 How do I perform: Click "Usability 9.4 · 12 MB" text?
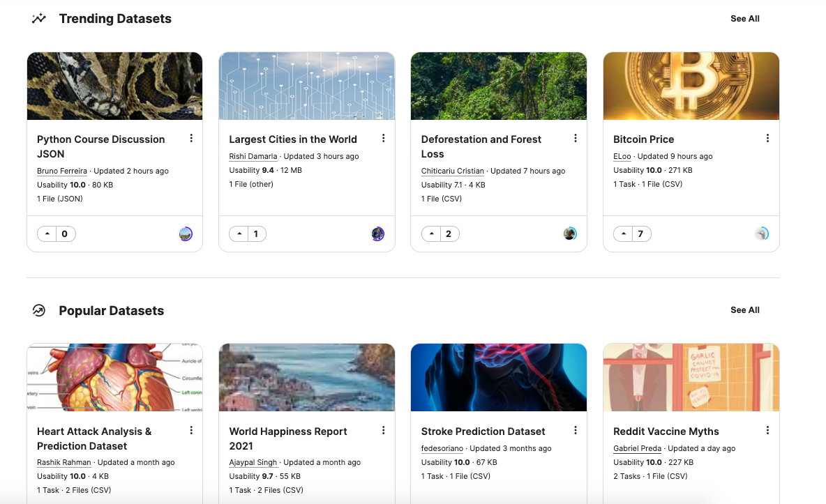click(266, 170)
